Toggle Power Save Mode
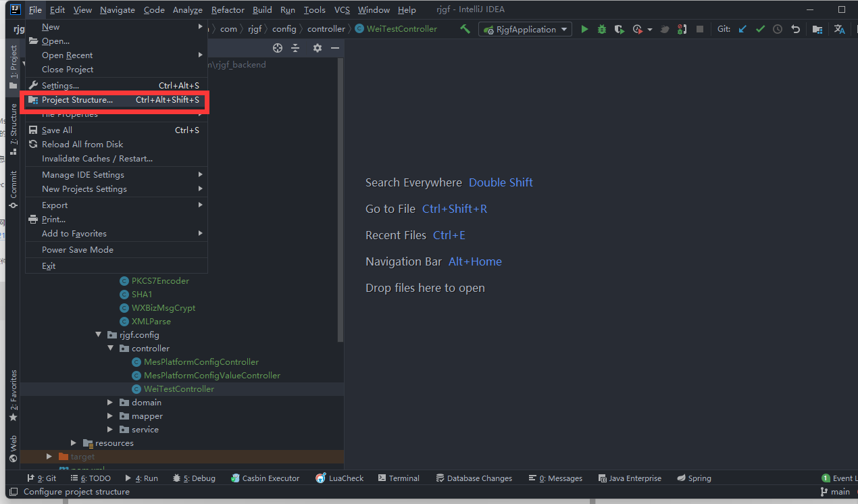Screen dimensions: 858x504 pos(116,250)
